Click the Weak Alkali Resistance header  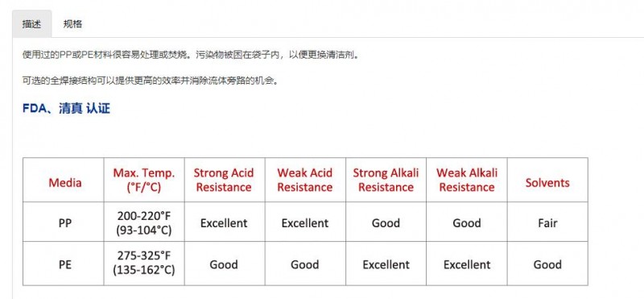467,180
